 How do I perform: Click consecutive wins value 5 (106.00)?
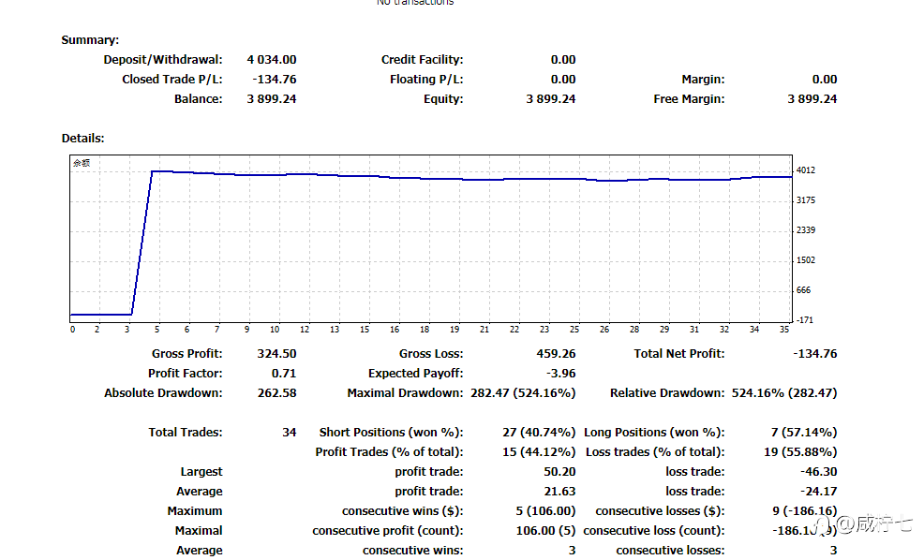(545, 511)
